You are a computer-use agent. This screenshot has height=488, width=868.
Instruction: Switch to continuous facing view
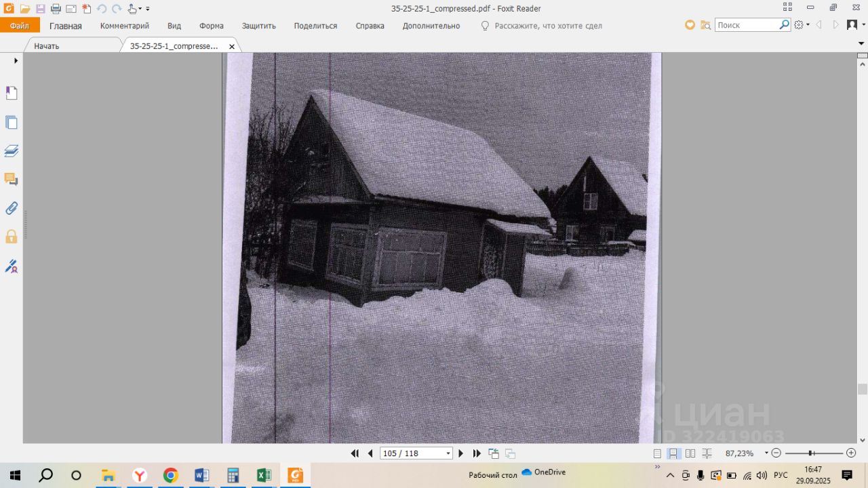[707, 453]
